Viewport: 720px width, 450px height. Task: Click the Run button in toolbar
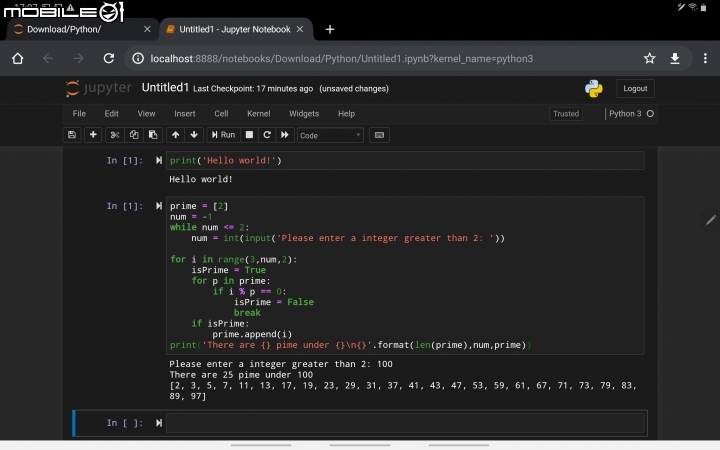click(x=223, y=135)
